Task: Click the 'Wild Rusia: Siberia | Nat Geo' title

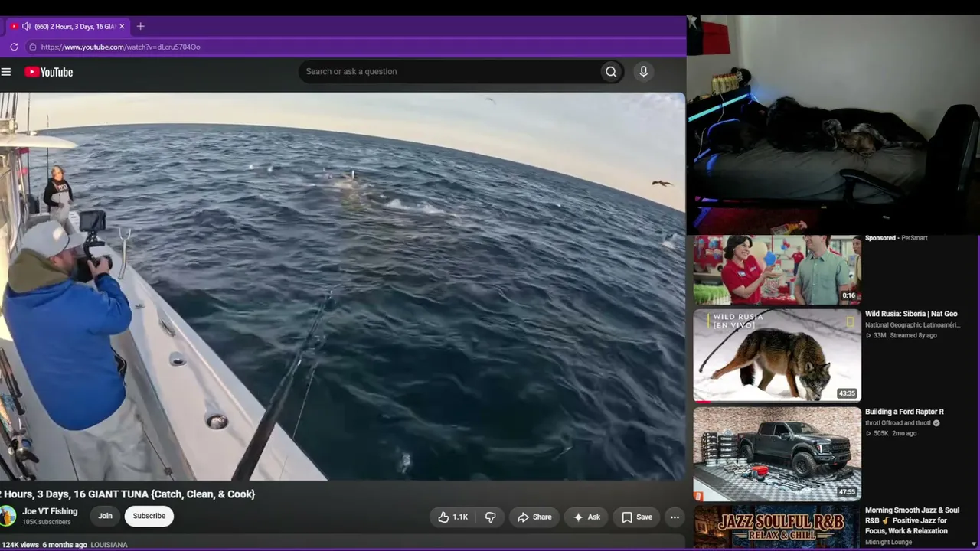Action: [x=911, y=314]
